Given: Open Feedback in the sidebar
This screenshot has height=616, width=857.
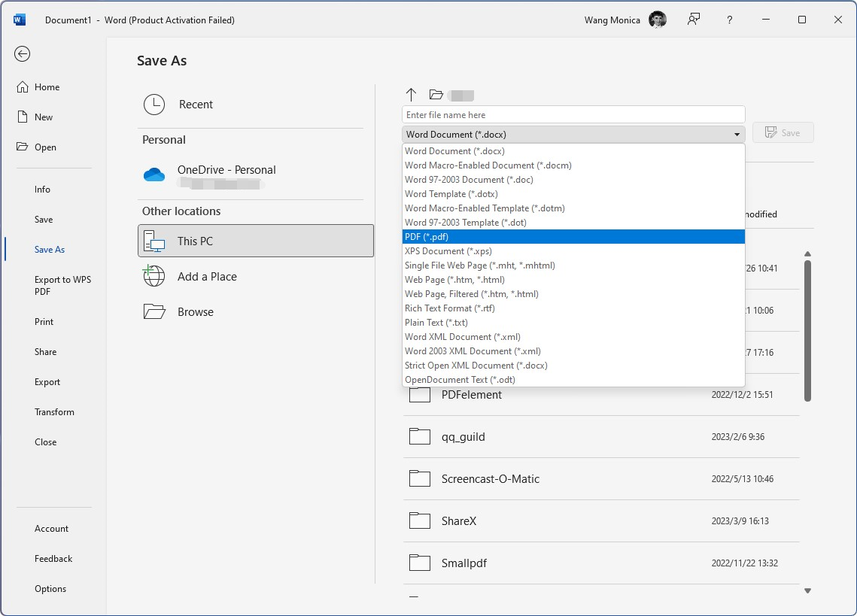Looking at the screenshot, I should click(53, 558).
